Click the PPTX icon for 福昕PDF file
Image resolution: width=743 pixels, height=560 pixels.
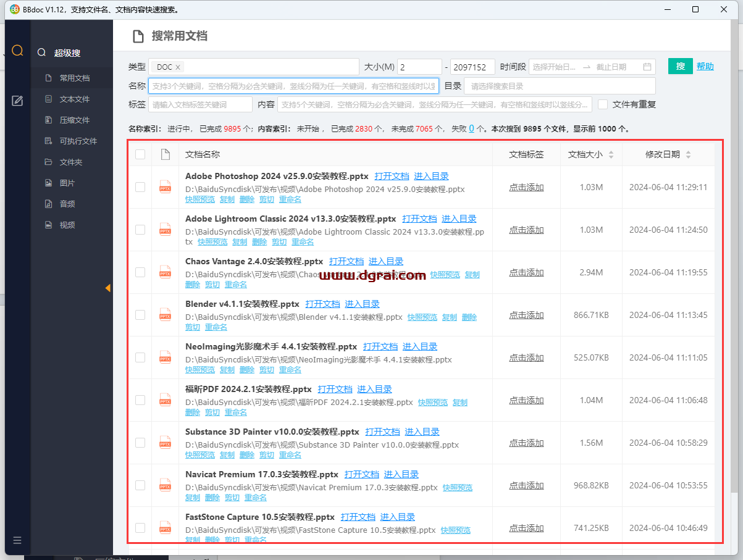click(x=165, y=400)
